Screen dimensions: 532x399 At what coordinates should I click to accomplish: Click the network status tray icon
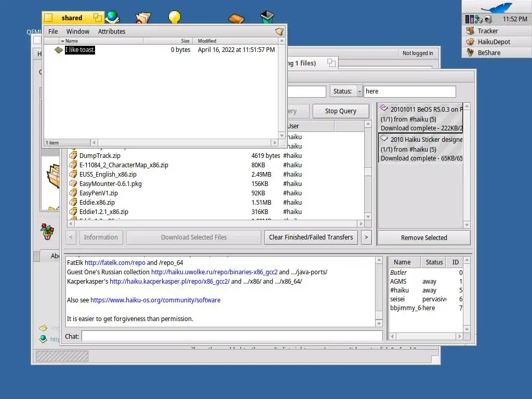(478, 19)
